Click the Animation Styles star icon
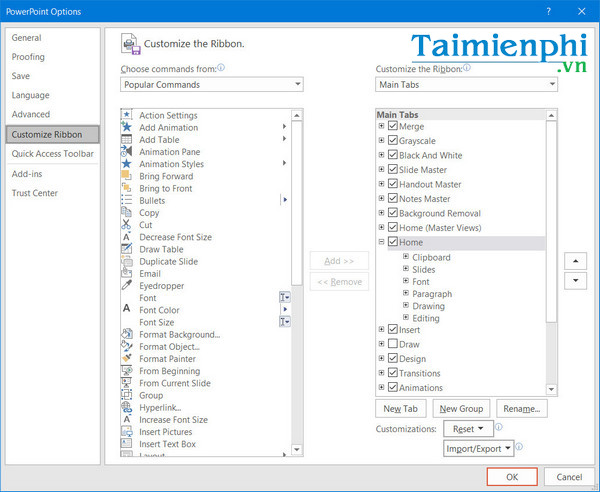The height and width of the screenshot is (492, 600). click(127, 164)
